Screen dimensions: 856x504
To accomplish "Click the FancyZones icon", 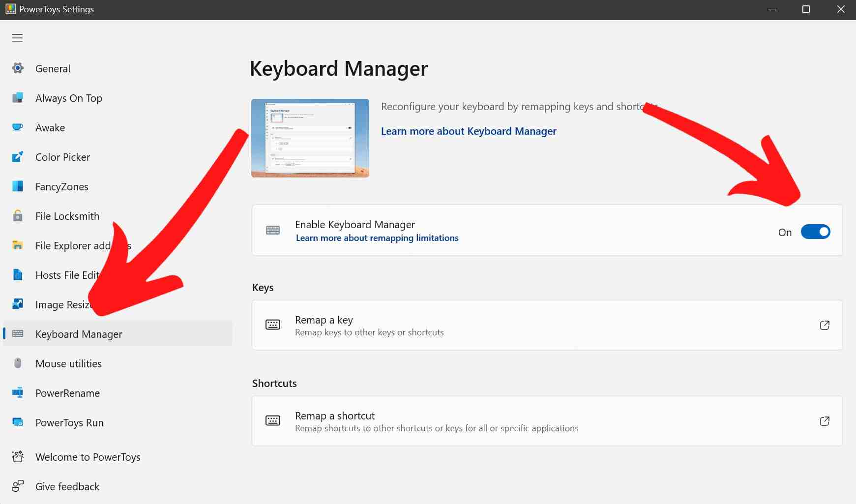I will tap(18, 186).
